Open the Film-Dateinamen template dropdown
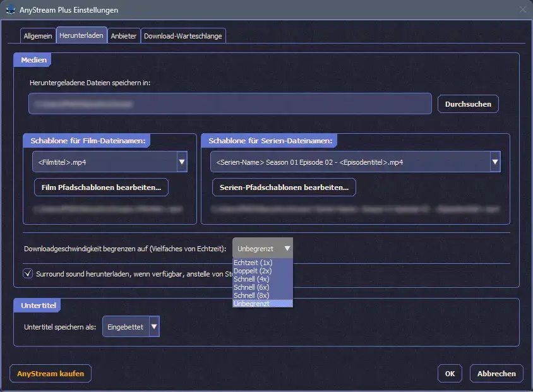 point(110,162)
